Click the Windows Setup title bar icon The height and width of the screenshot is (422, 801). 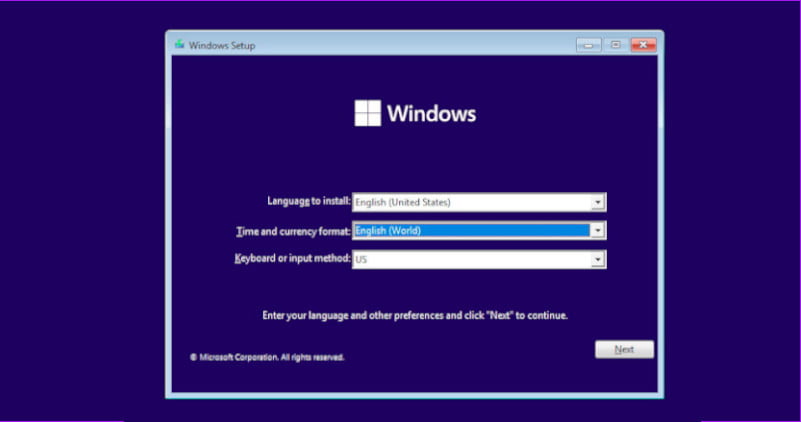point(179,44)
